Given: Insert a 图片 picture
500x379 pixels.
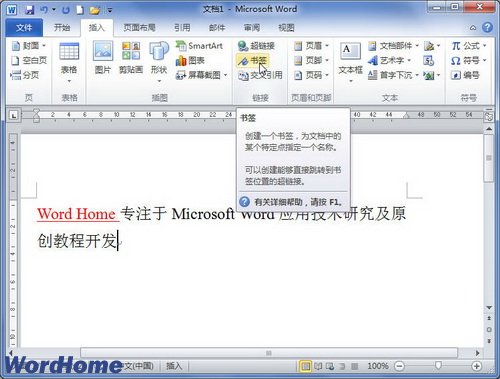Looking at the screenshot, I should [103, 57].
